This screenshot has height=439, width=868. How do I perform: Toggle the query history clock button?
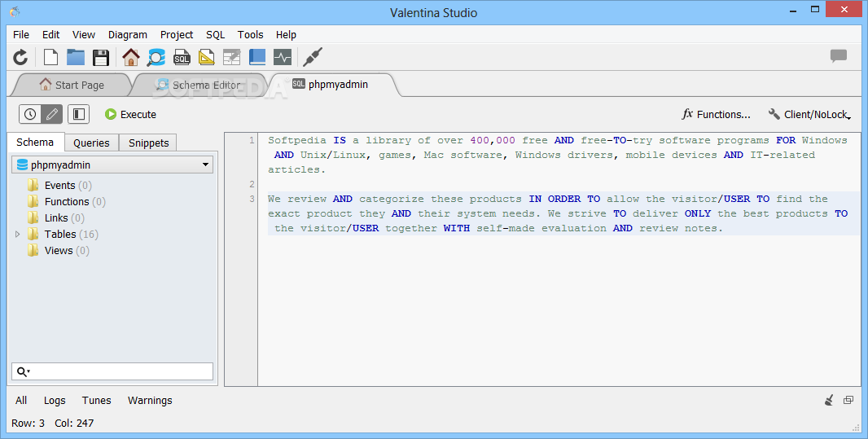[x=30, y=114]
